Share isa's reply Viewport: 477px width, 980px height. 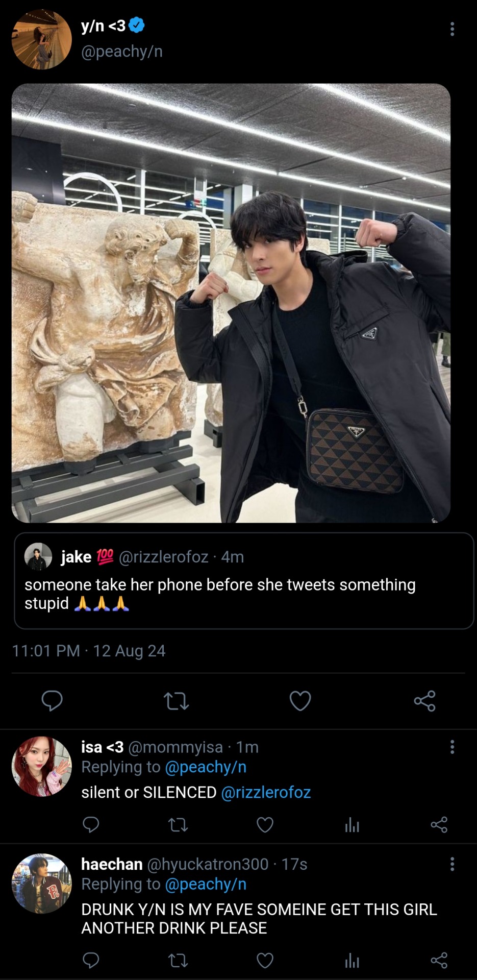click(x=439, y=824)
